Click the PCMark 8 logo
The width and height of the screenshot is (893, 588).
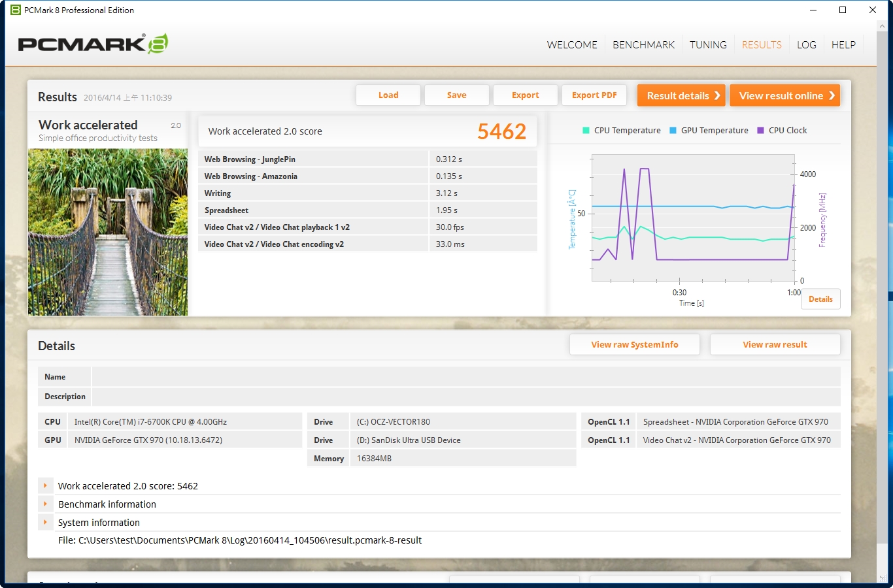tap(93, 44)
